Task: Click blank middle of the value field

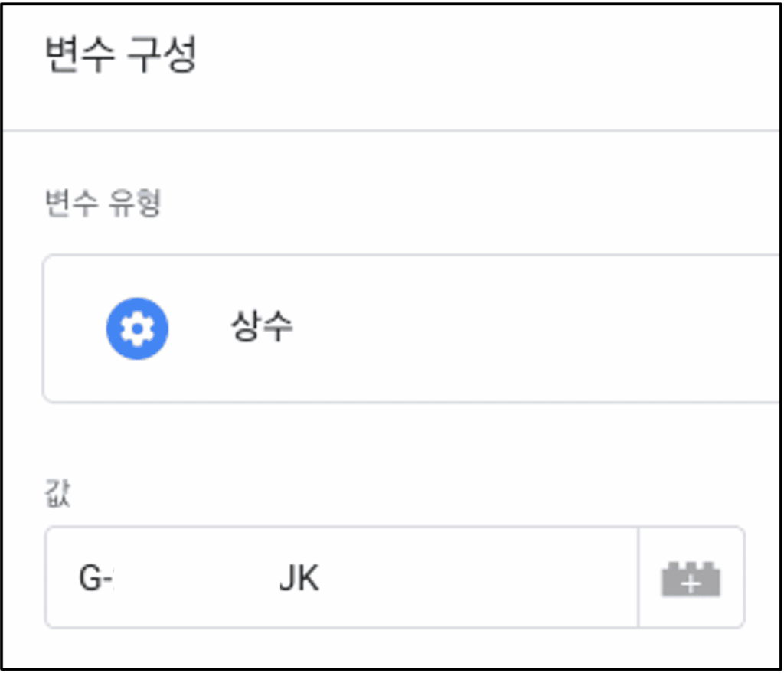Action: click(x=195, y=578)
